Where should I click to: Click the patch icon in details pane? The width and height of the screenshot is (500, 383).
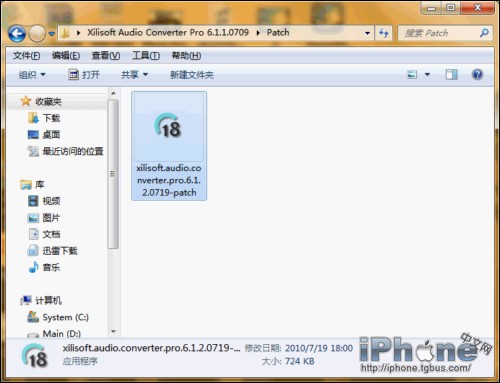pyautogui.click(x=35, y=356)
